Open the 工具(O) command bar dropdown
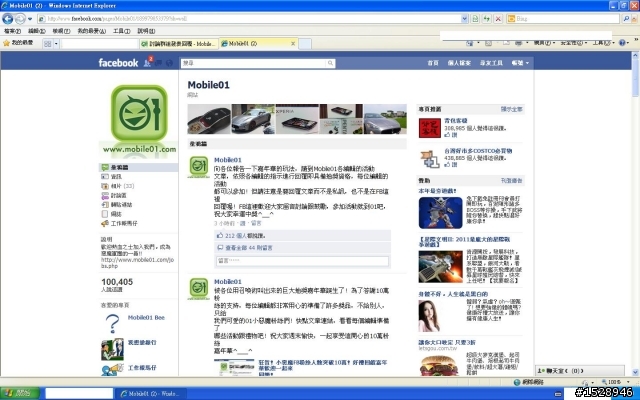 click(x=603, y=43)
